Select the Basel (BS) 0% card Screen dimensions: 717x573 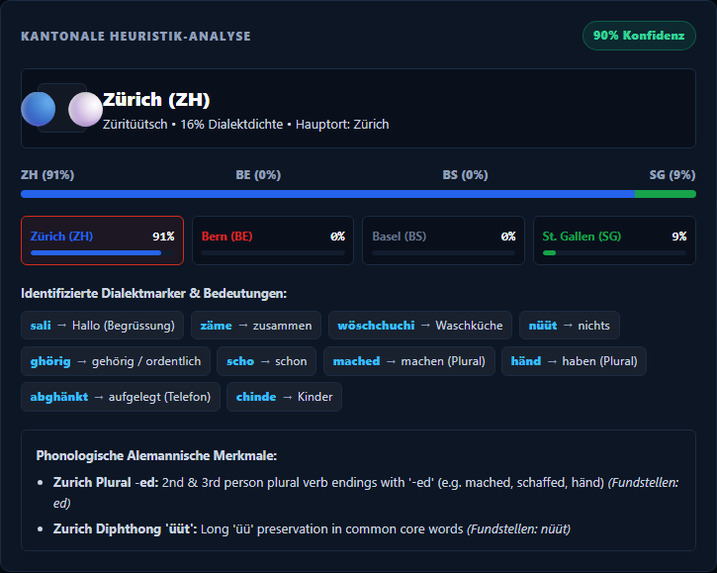coord(444,241)
